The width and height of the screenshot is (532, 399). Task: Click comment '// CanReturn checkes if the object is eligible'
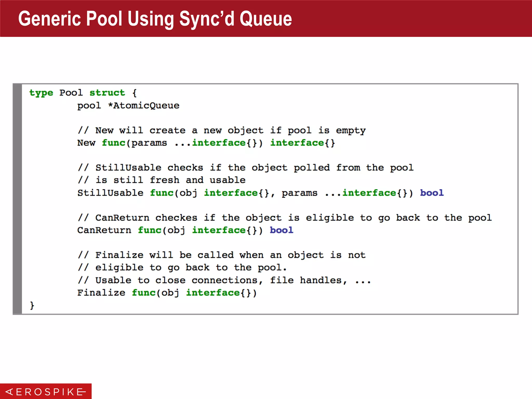click(x=284, y=218)
